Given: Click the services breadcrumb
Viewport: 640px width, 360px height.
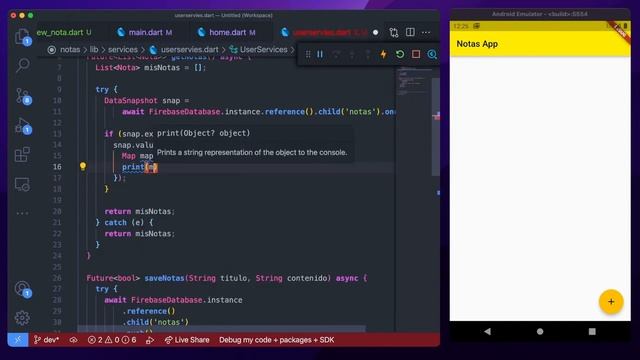Looking at the screenshot, I should coord(123,49).
